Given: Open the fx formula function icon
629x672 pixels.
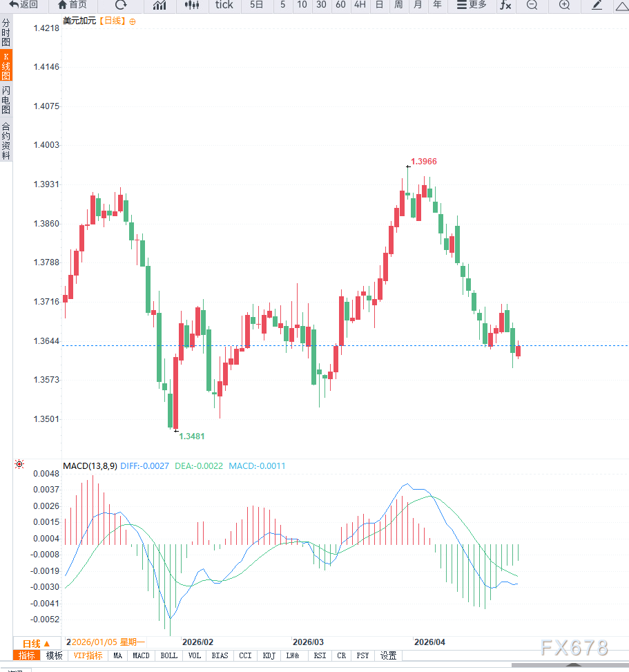Looking at the screenshot, I should click(505, 5).
